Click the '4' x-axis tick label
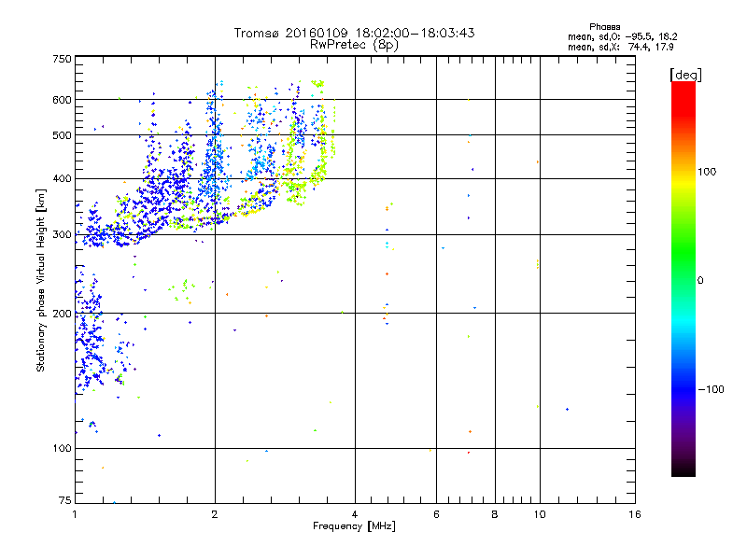Screen dimensions: 747x560 pos(355,514)
